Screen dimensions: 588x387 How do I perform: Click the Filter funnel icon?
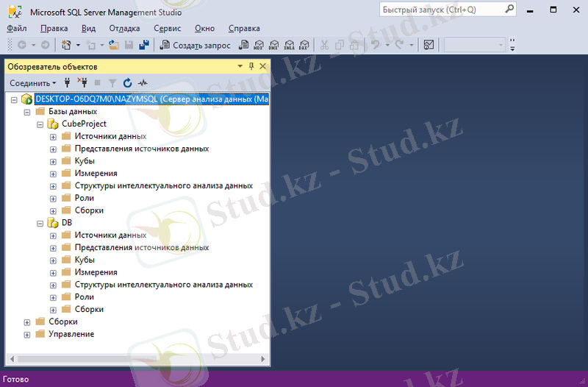pos(112,83)
